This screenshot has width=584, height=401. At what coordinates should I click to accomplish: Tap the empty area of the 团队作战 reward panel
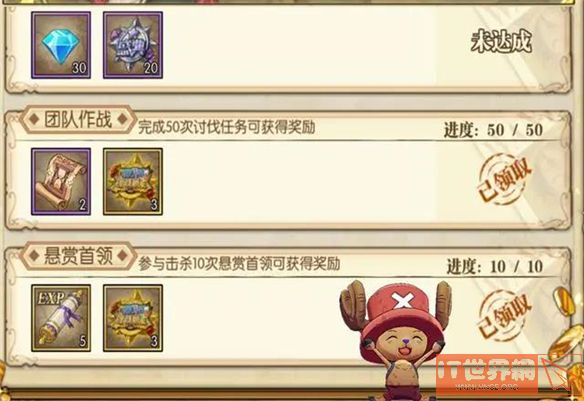click(x=298, y=181)
